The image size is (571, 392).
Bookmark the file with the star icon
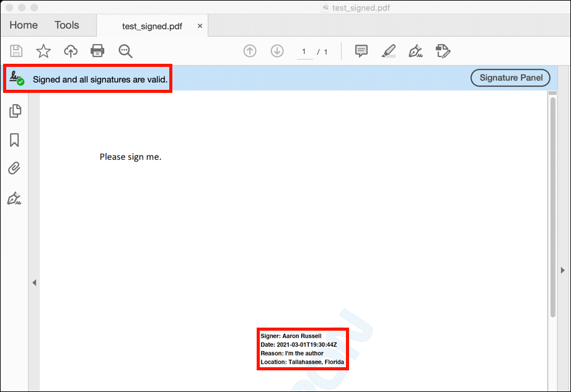tap(43, 51)
